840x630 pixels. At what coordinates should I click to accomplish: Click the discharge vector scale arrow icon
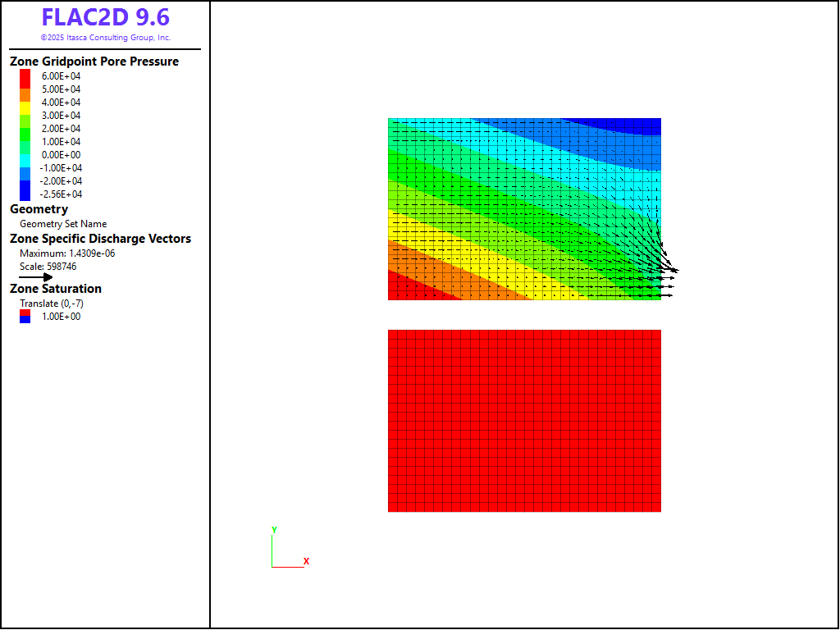tap(36, 277)
